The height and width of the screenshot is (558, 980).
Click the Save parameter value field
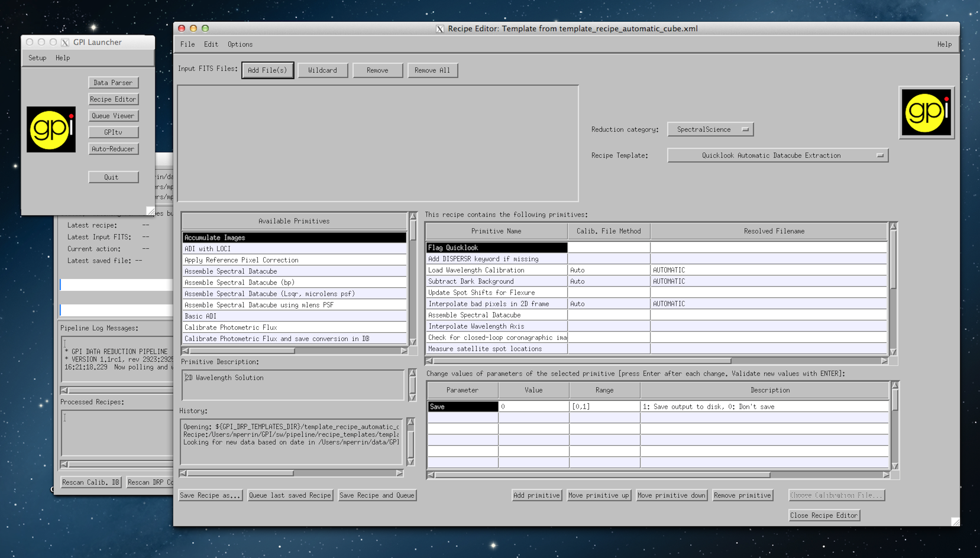click(x=533, y=407)
